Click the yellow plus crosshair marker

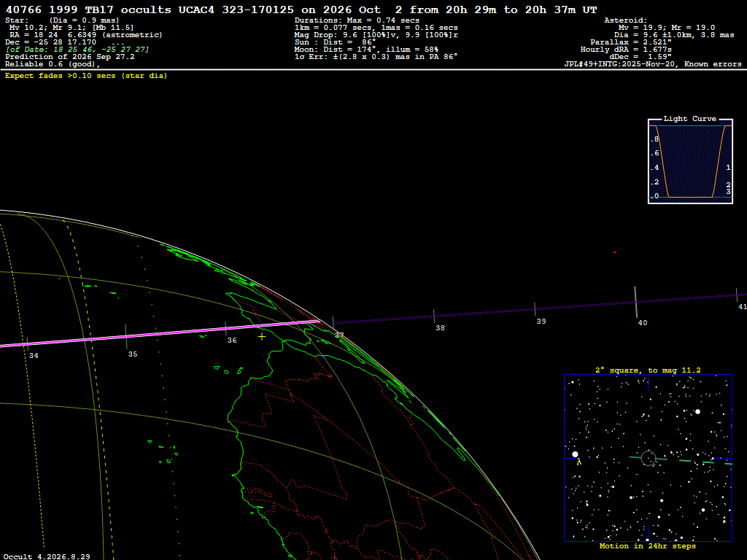tap(262, 337)
